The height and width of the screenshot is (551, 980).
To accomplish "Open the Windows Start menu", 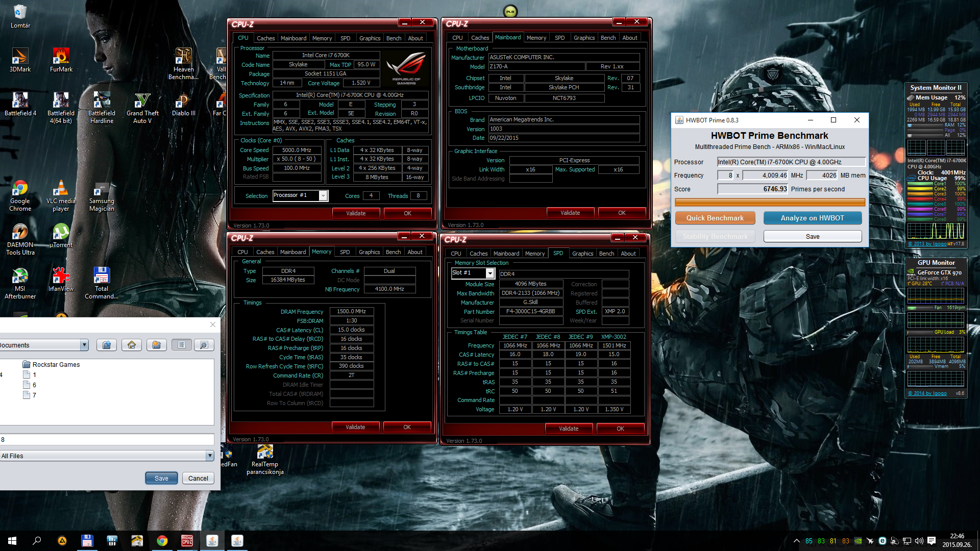I will pyautogui.click(x=12, y=541).
